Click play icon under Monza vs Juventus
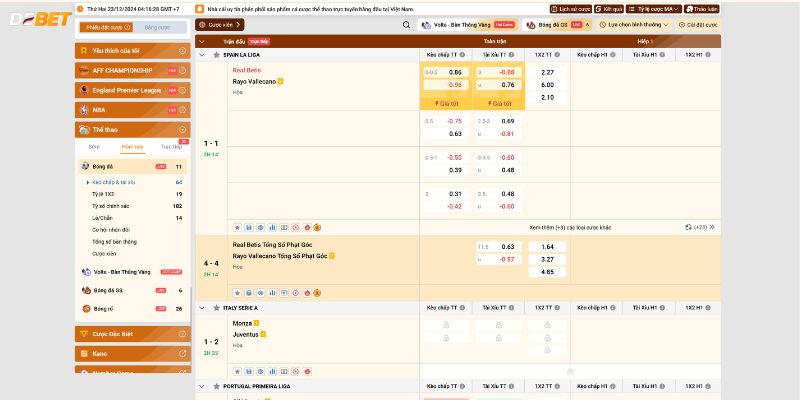800x400 pixels. 295,371
